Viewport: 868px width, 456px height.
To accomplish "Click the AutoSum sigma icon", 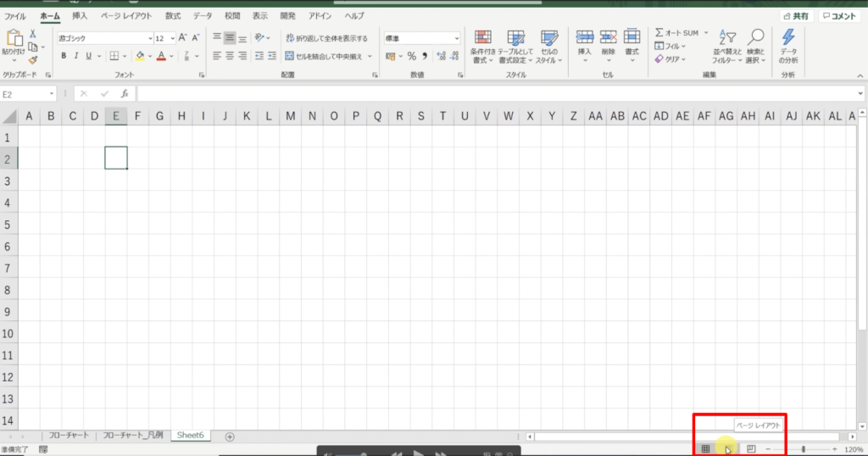I will (659, 33).
